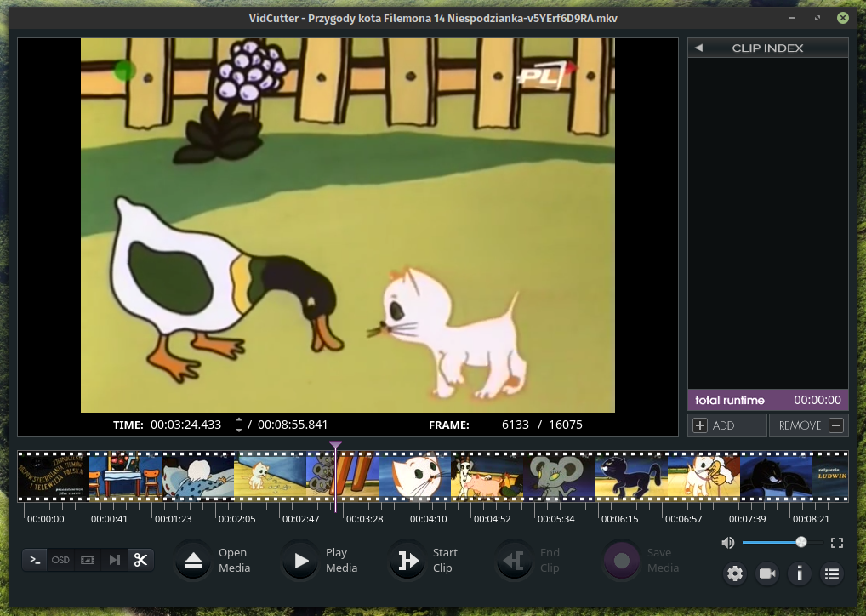Click the frame number field 6133

click(516, 425)
